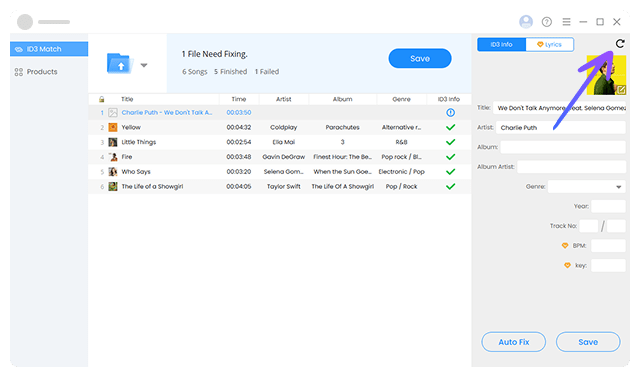Image resolution: width=640 pixels, height=377 pixels.
Task: Click the R&B genre cell
Action: 401,142
